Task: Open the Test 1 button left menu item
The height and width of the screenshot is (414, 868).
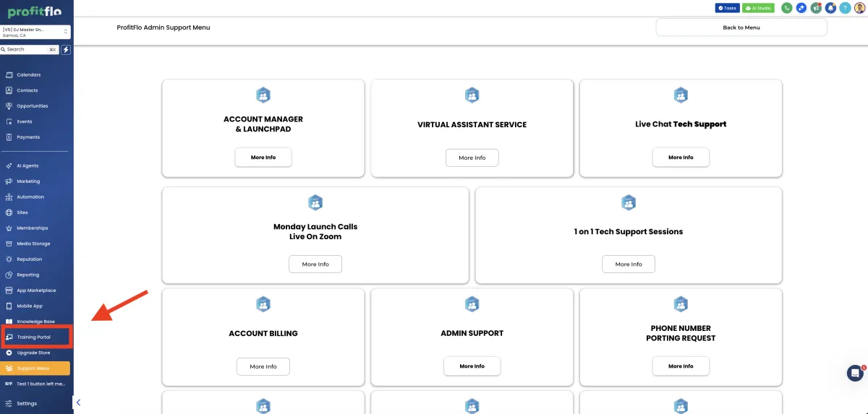Action: (36, 384)
